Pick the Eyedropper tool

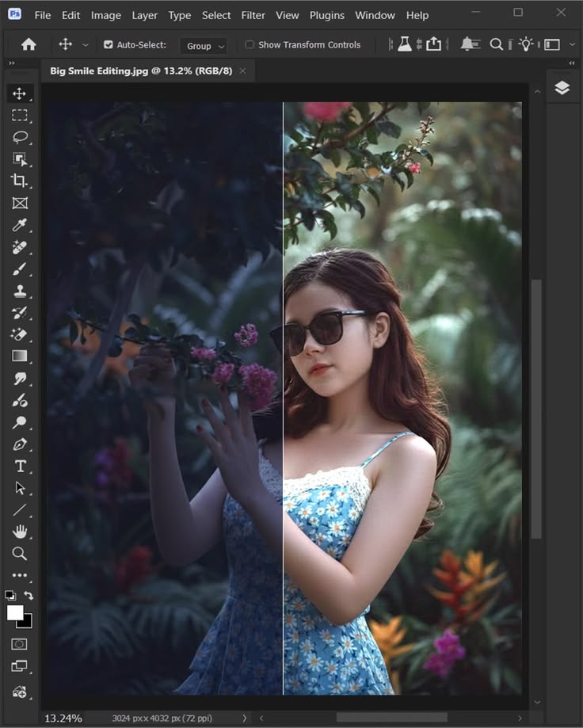(x=20, y=226)
